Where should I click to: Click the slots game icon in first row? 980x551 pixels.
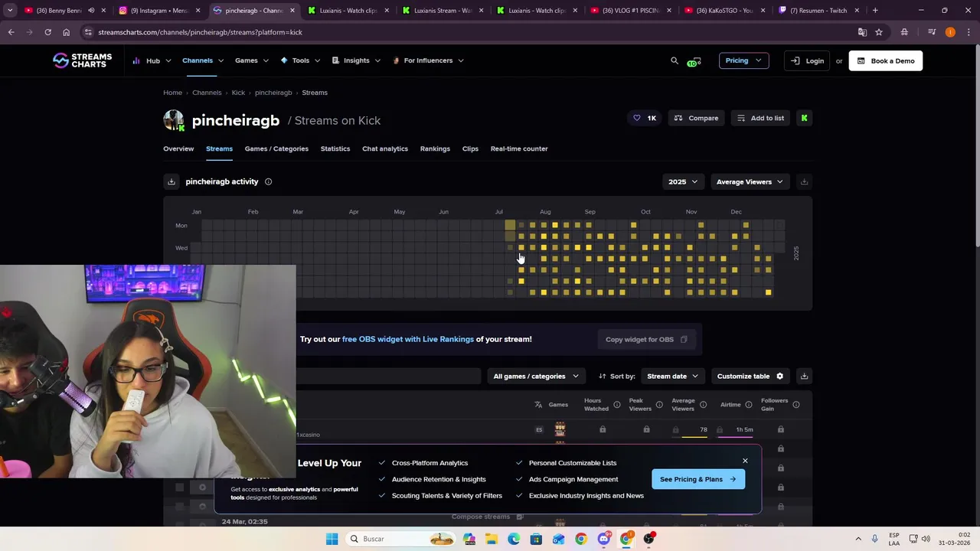pyautogui.click(x=560, y=429)
